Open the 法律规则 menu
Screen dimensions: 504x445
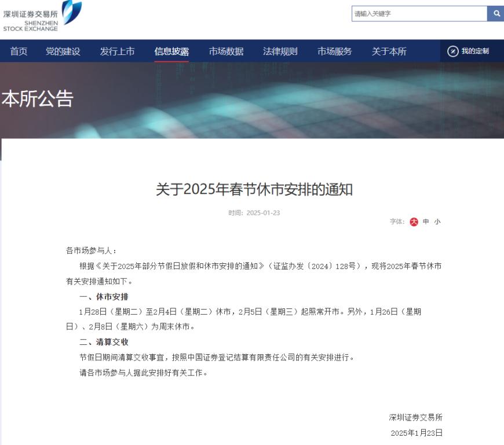click(280, 51)
